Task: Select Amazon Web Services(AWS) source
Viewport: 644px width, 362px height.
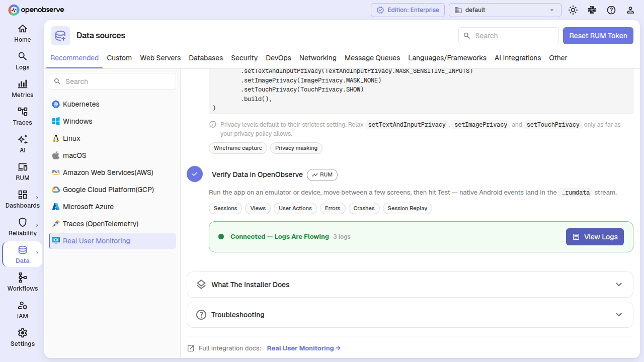Action: click(x=112, y=172)
